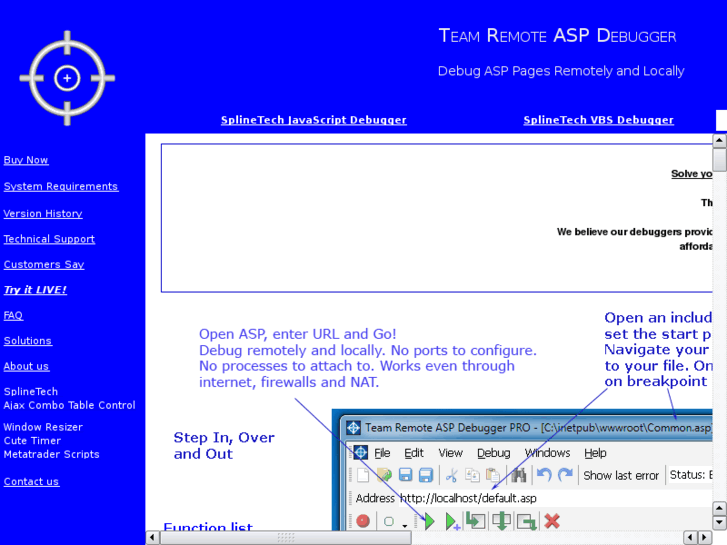Open the SplineTech JavaScript Debugger link
Viewport: 727px width, 545px height.
pyautogui.click(x=313, y=120)
